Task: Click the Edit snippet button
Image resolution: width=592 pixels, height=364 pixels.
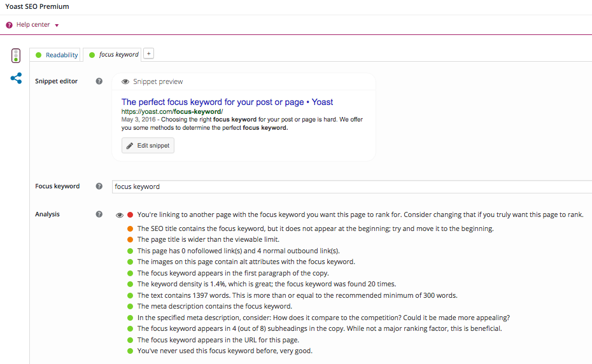Action: click(x=148, y=145)
